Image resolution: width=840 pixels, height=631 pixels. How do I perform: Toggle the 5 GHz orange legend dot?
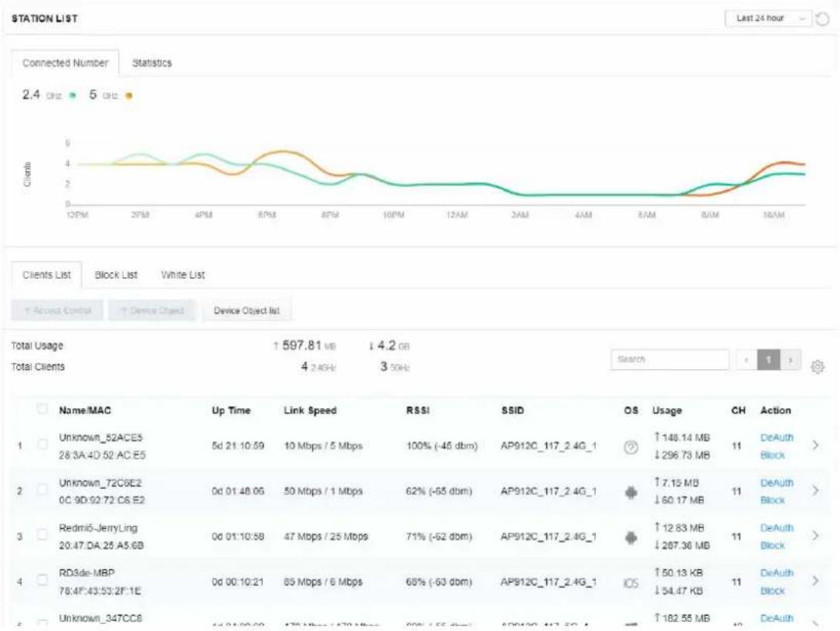click(128, 96)
